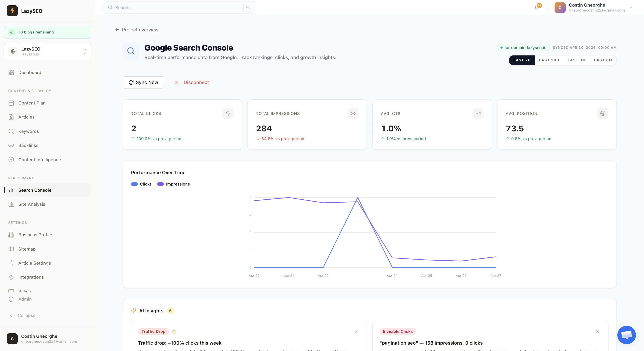The image size is (644, 351).
Task: Dismiss the Traffic Drop insight card
Action: (356, 331)
